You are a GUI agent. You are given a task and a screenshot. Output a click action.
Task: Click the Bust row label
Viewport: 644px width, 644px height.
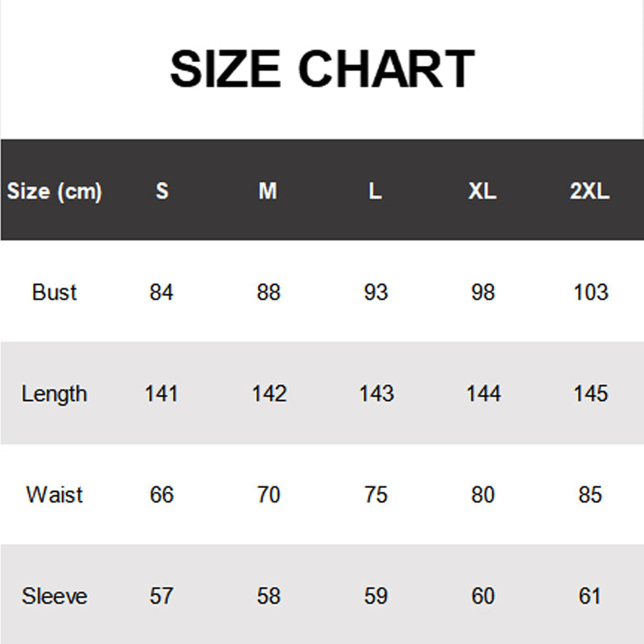pyautogui.click(x=55, y=292)
